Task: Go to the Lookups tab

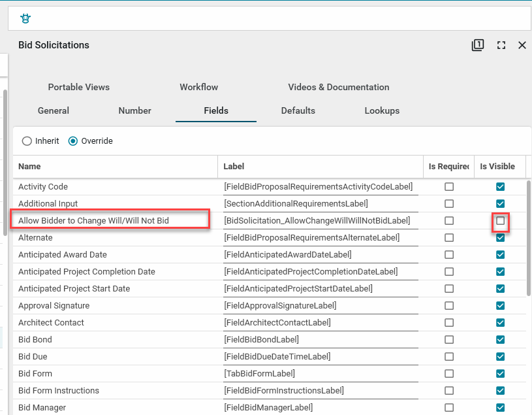Action: 382,110
